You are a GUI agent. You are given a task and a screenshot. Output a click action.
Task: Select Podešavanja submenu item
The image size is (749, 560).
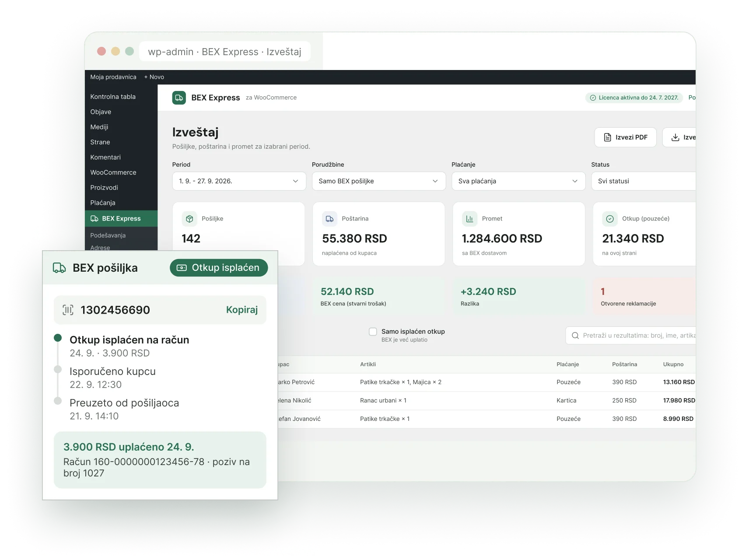click(108, 235)
